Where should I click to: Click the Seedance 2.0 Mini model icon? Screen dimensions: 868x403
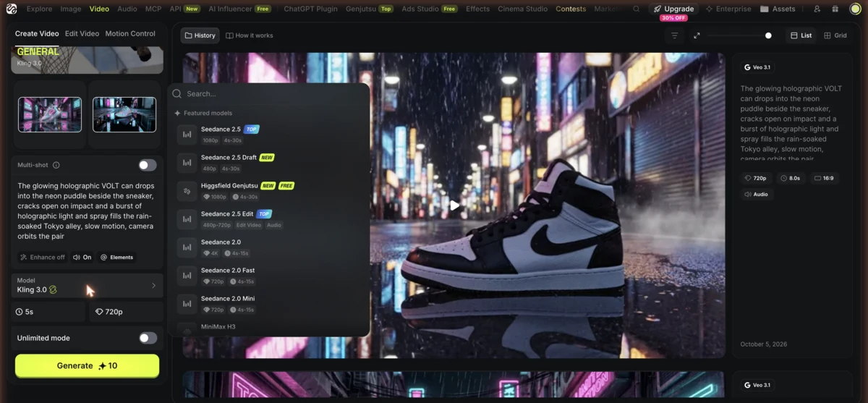tap(187, 304)
